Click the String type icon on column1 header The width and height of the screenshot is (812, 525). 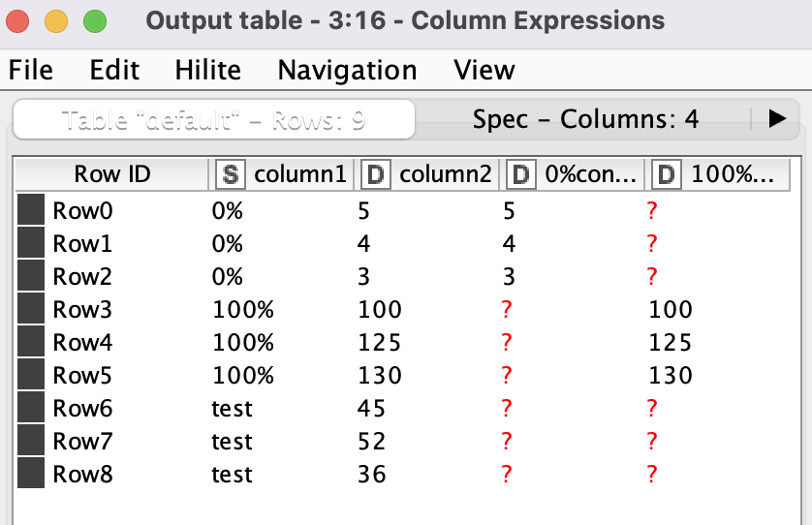click(229, 175)
